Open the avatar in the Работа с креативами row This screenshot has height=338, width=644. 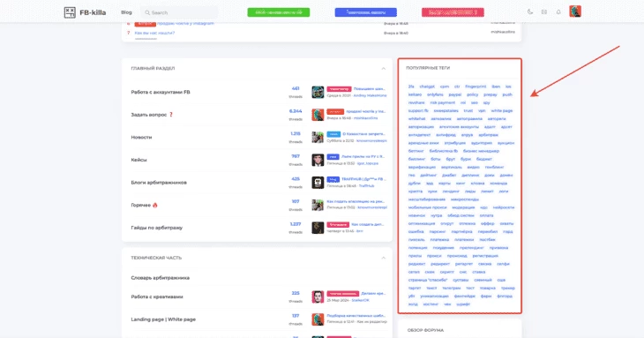(318, 297)
